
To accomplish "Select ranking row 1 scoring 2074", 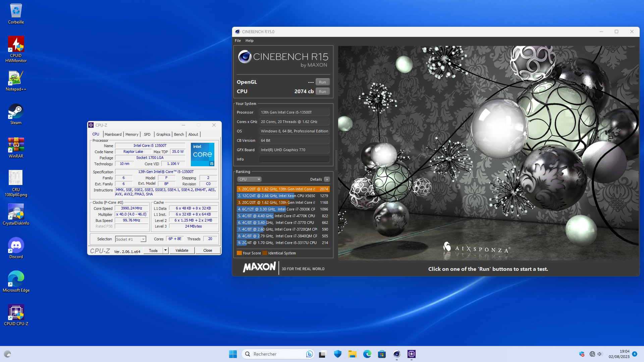I will pos(283,189).
